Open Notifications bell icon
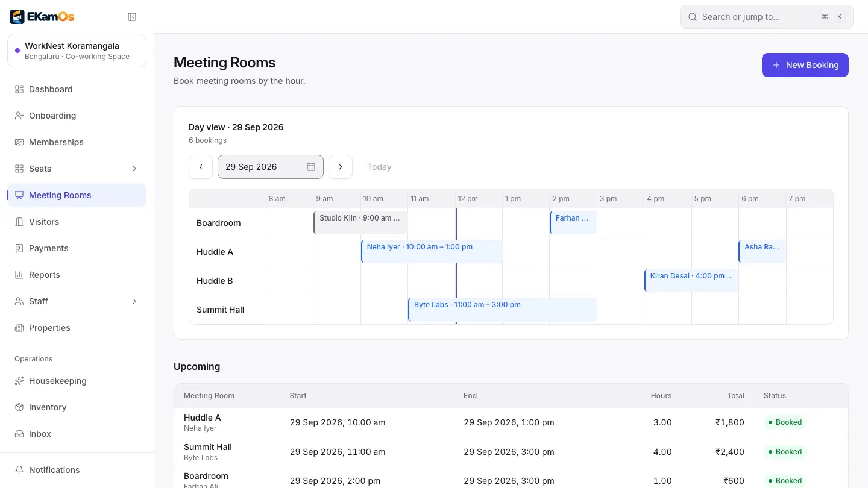Image resolution: width=868 pixels, height=488 pixels. [19, 470]
